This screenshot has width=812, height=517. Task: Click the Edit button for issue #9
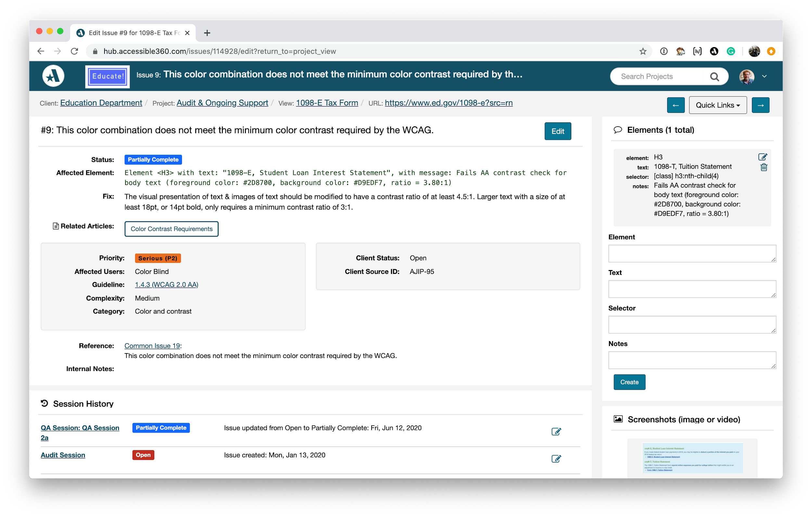[557, 131]
